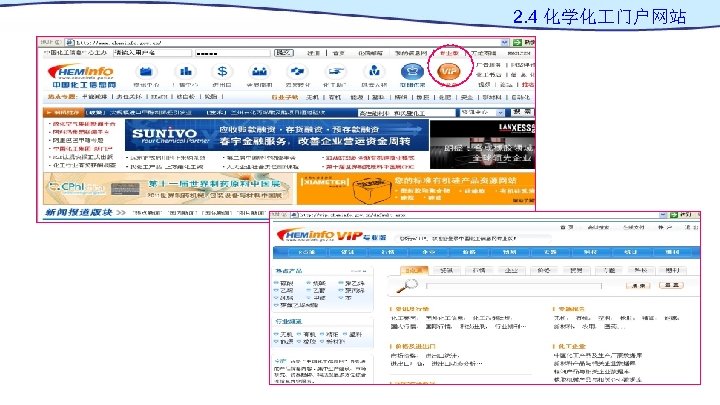Click green Go arrow in main window address bar
720x405 pixels.
(x=517, y=42)
